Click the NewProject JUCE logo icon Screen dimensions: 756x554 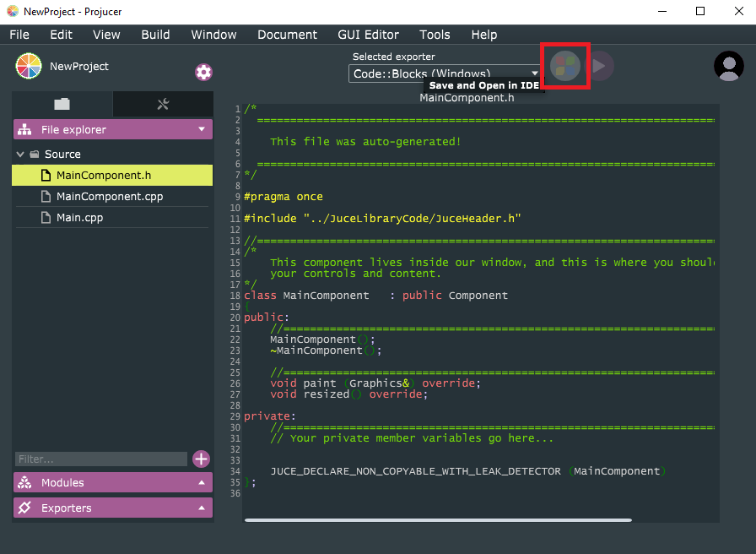(x=29, y=66)
